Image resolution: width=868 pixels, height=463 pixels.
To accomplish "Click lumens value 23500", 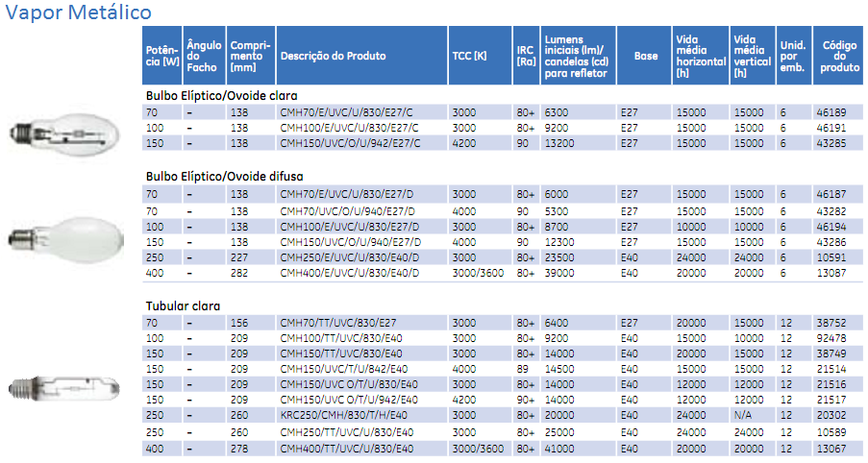I will pyautogui.click(x=559, y=257).
